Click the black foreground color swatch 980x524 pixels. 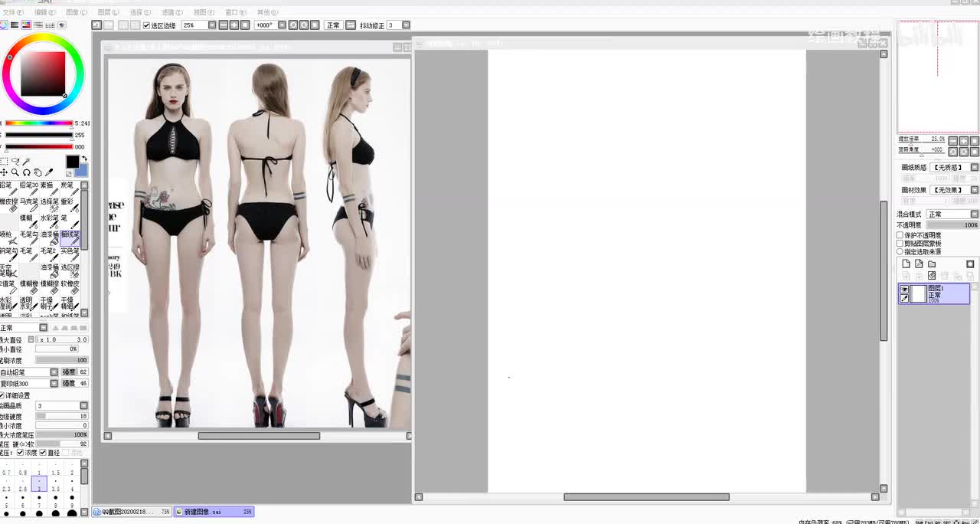(x=72, y=162)
